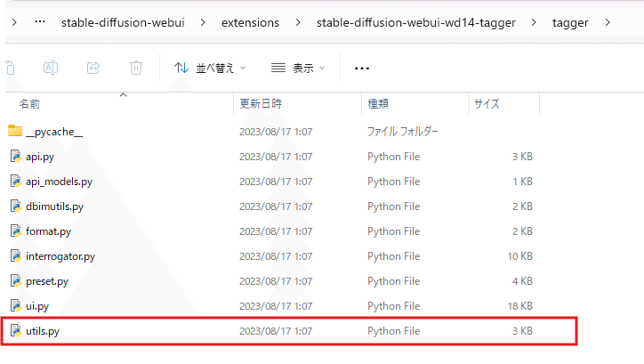Viewport: 644px width, 364px height.
Task: Click the Delete trash icon
Action: click(x=136, y=68)
